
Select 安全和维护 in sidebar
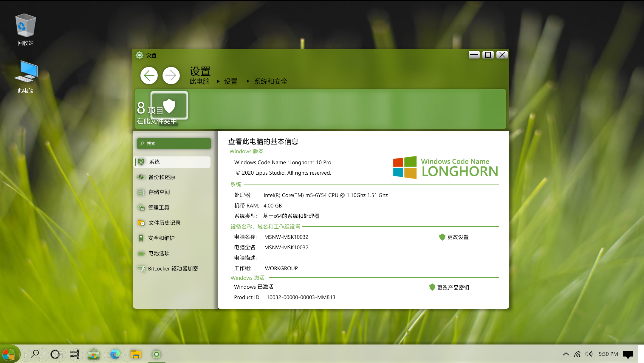(161, 238)
